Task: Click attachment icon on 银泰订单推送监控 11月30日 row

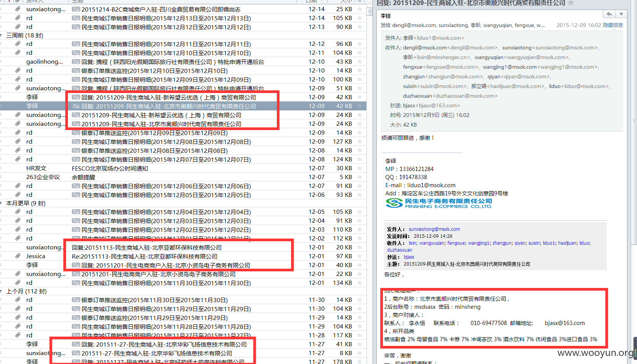Action: [18, 300]
